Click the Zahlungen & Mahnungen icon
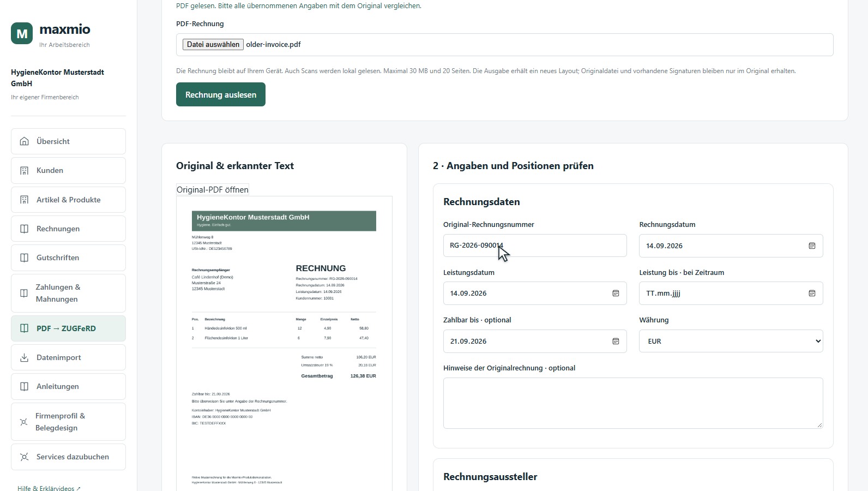Image resolution: width=868 pixels, height=491 pixels. pyautogui.click(x=24, y=293)
